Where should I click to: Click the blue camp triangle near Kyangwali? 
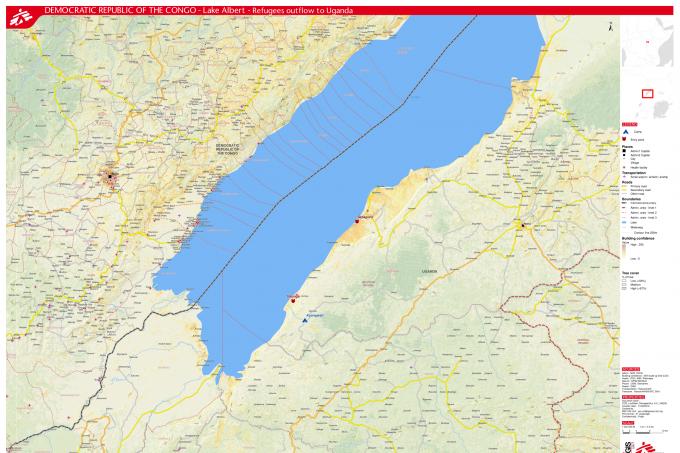pyautogui.click(x=305, y=320)
